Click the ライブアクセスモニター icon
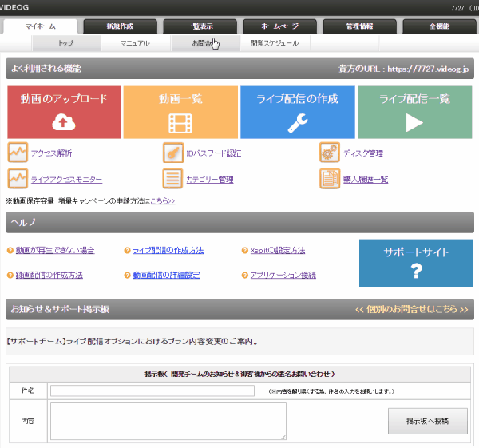Screen dimensions: 479x448 click(x=17, y=179)
